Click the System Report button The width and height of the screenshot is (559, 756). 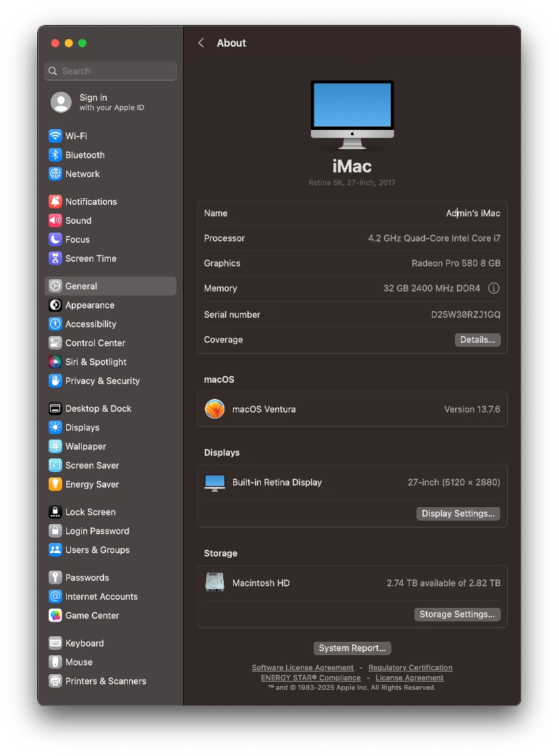point(352,648)
